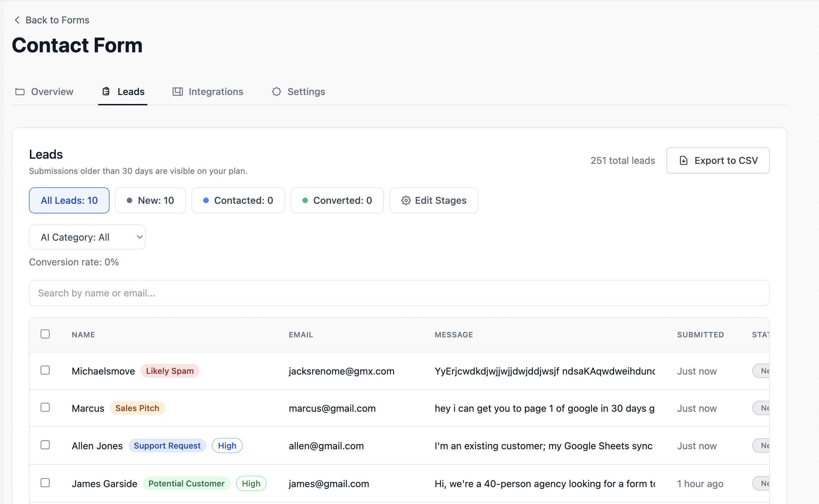
Task: Open status dropdown for Michaelsmove row
Action: point(760,371)
